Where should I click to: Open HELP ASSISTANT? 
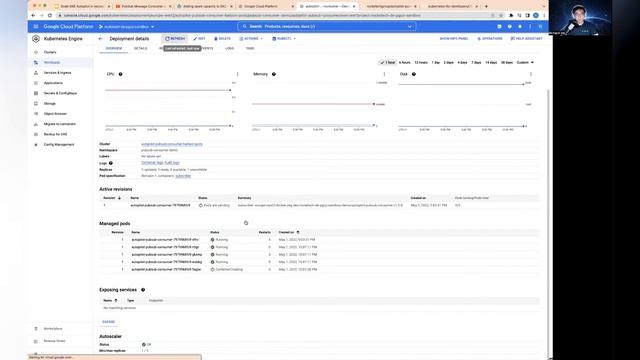pos(526,39)
